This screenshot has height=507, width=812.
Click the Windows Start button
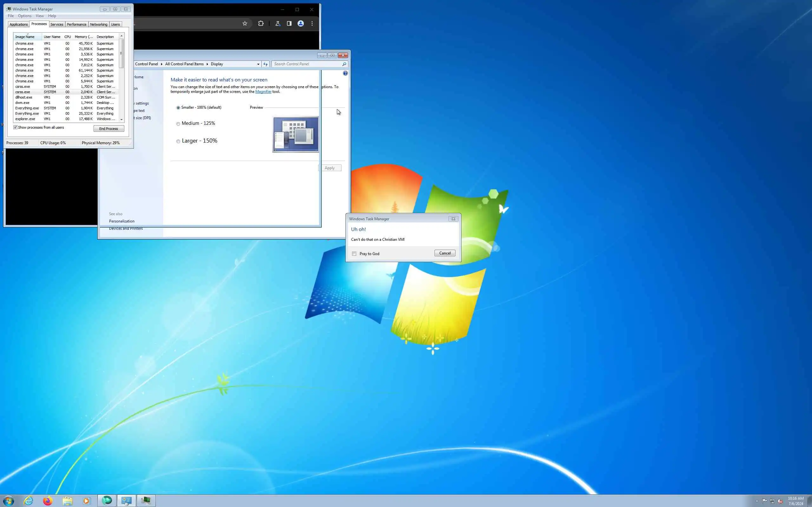click(x=8, y=501)
